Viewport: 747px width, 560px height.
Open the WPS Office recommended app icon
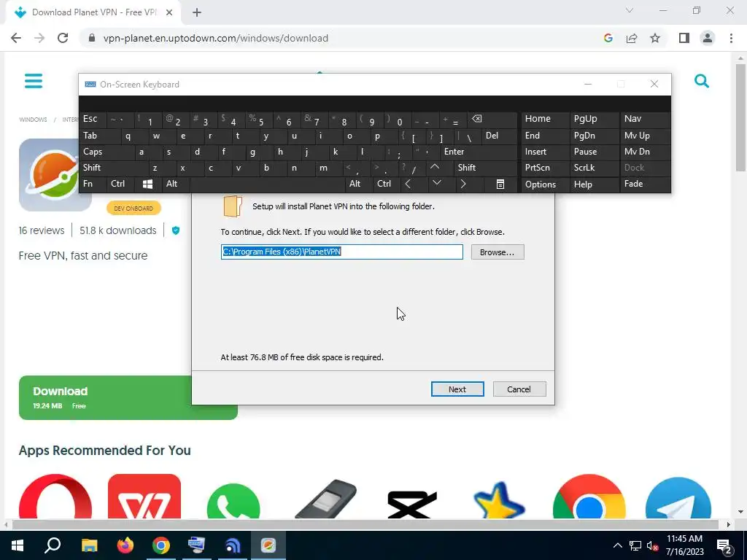144,496
